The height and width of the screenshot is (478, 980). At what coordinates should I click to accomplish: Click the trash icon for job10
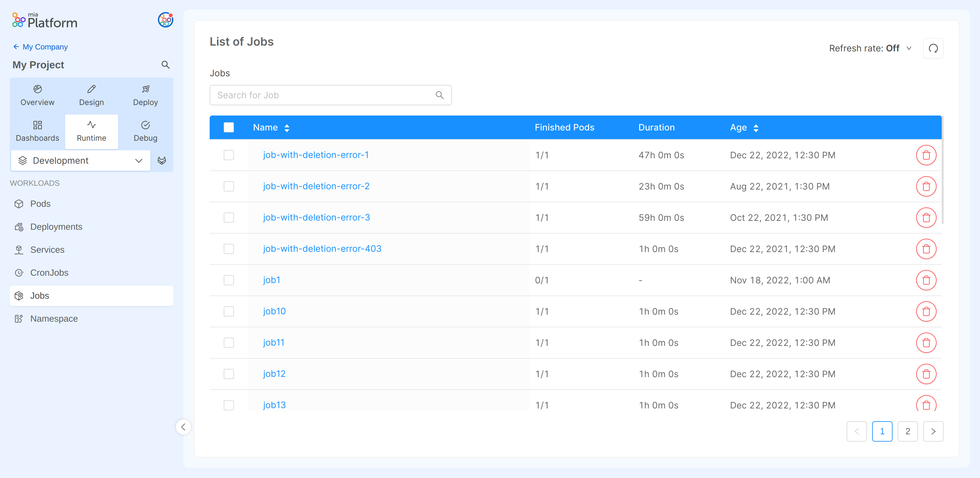[926, 311]
